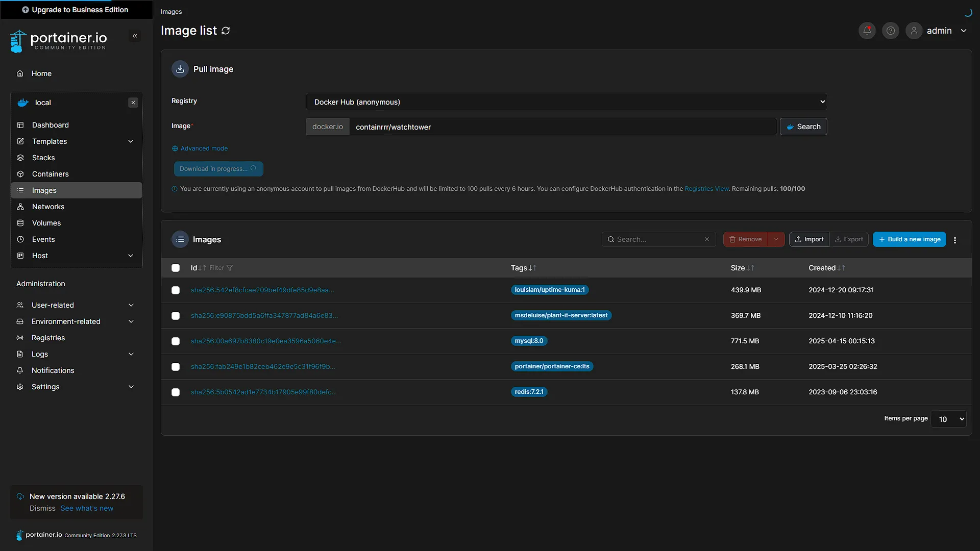Click the Docker whale icon beside local
This screenshot has width=980, height=551.
(x=23, y=103)
